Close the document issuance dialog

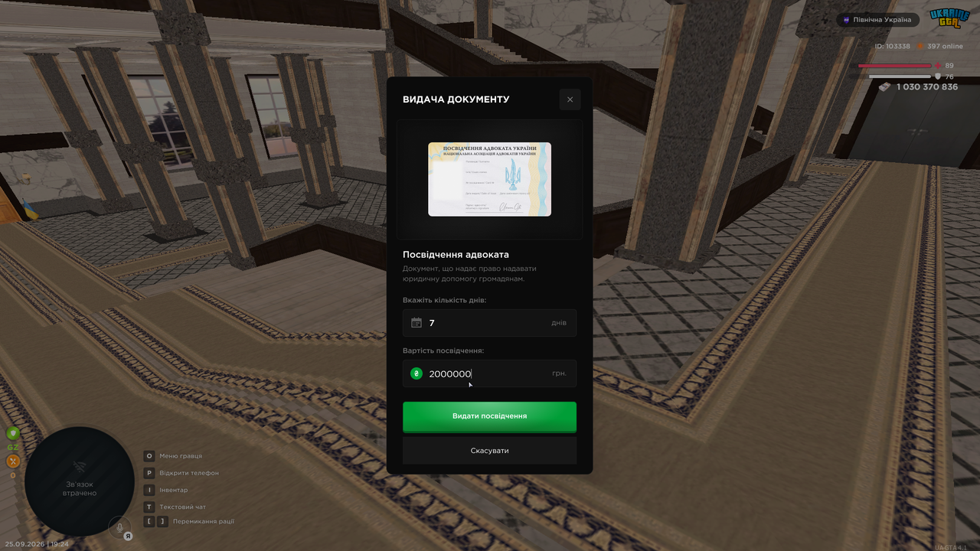click(x=570, y=99)
